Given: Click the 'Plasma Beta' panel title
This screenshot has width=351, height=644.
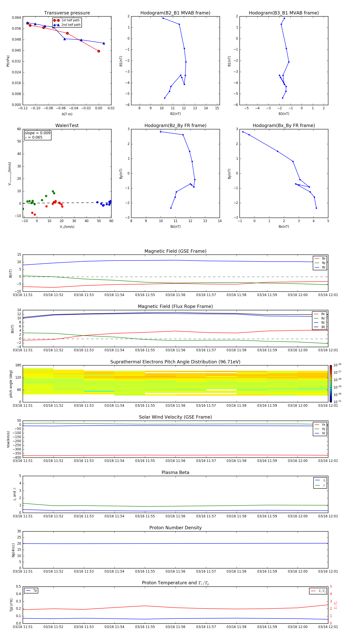Looking at the screenshot, I should (x=175, y=472).
